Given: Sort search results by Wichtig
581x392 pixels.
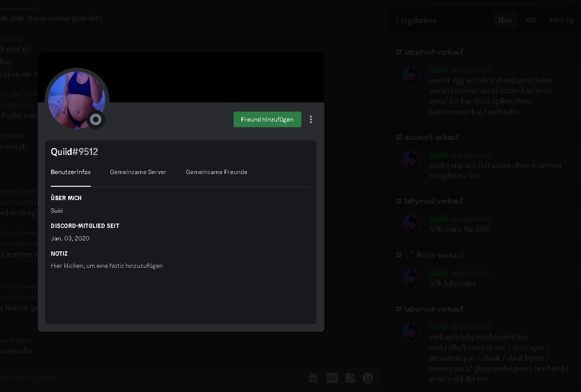Looking at the screenshot, I should [562, 20].
